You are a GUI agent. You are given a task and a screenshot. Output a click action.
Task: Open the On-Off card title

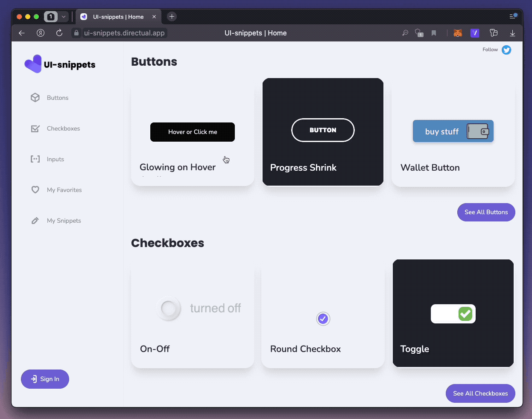[x=155, y=349]
